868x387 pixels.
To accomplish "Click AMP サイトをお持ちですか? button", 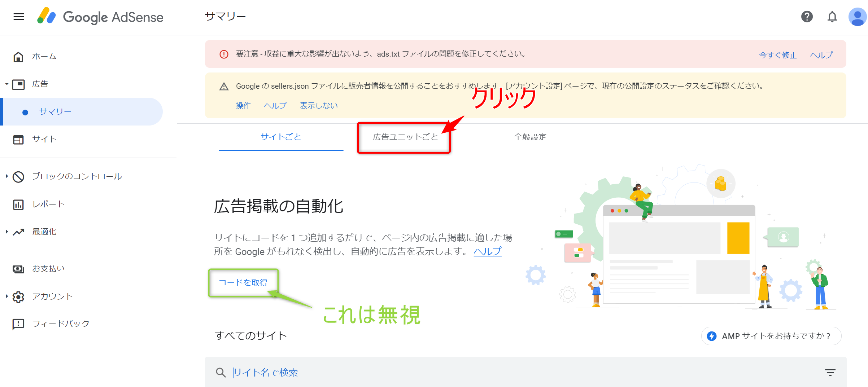I will pos(771,336).
